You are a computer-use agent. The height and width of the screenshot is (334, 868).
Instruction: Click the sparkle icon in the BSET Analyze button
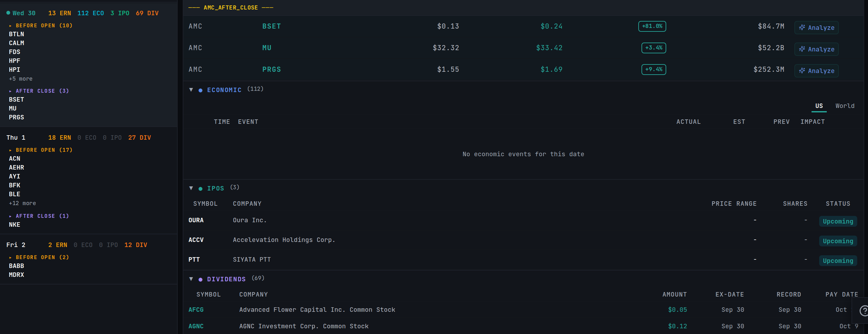[802, 28]
